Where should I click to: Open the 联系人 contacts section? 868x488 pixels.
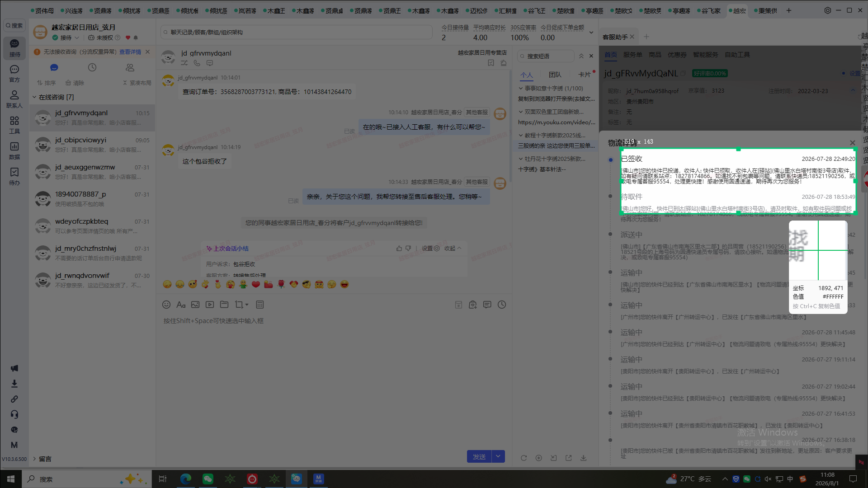(x=14, y=99)
